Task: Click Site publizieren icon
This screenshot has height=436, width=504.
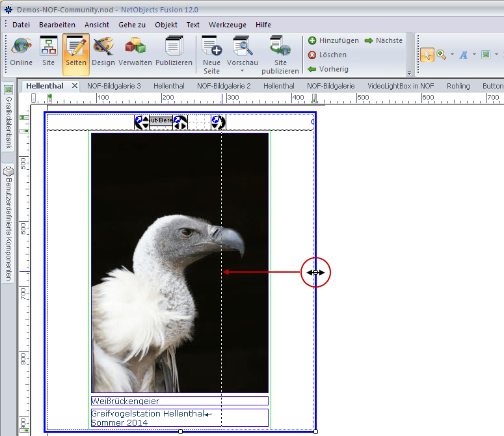Action: tap(280, 52)
